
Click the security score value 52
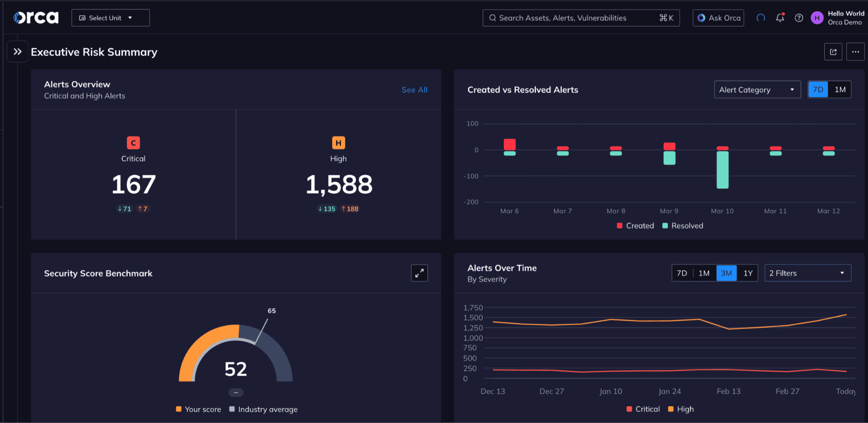236,369
